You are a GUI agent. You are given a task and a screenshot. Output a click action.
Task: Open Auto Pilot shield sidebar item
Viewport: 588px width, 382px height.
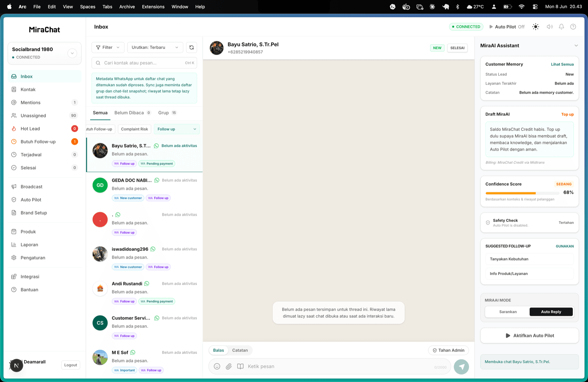(x=44, y=200)
